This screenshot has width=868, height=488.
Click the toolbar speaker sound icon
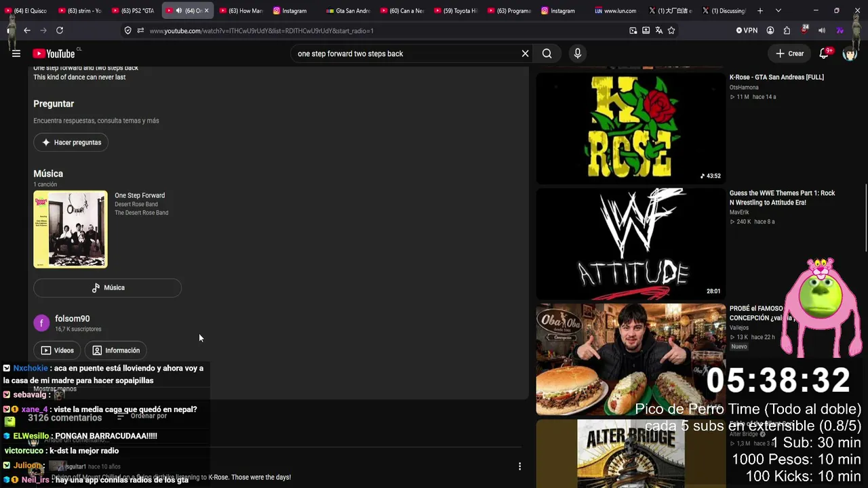coord(822,30)
